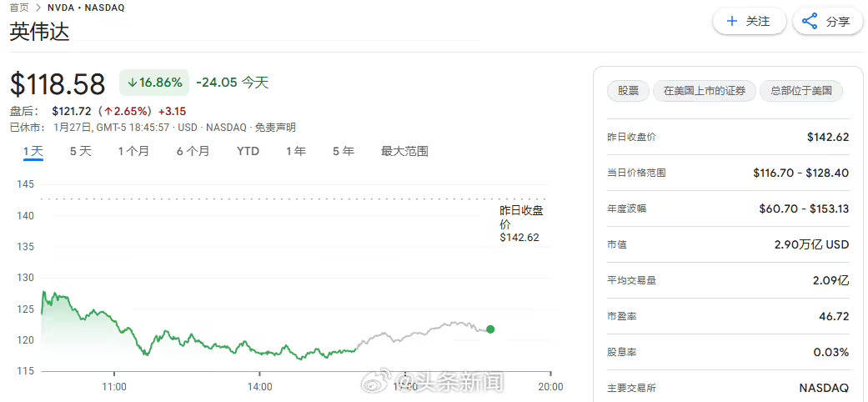Click the 20:00 time axis label
The height and width of the screenshot is (402, 868).
(550, 386)
